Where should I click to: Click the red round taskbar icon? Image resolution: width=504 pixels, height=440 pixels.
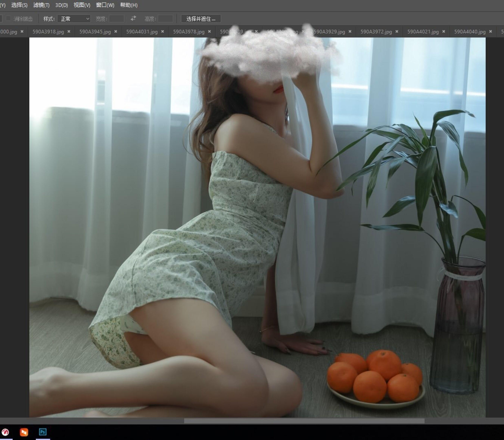[5, 432]
